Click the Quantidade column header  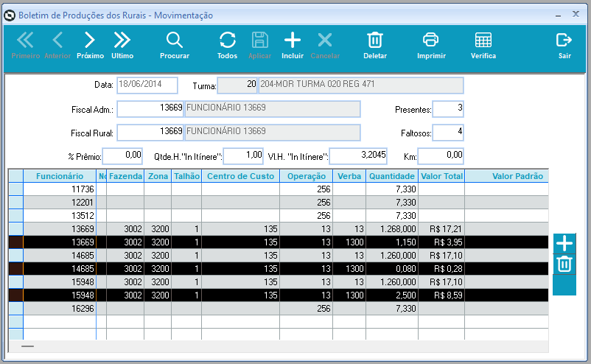391,176
